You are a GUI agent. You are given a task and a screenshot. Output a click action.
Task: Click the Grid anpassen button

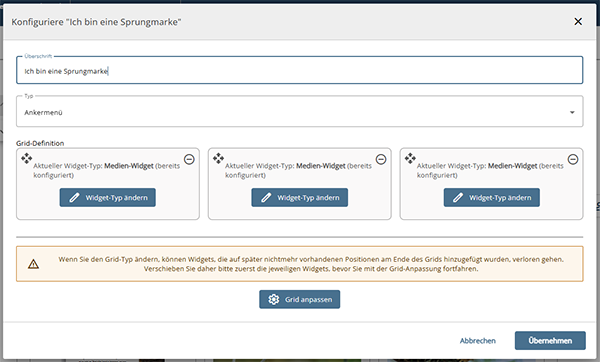pos(300,299)
